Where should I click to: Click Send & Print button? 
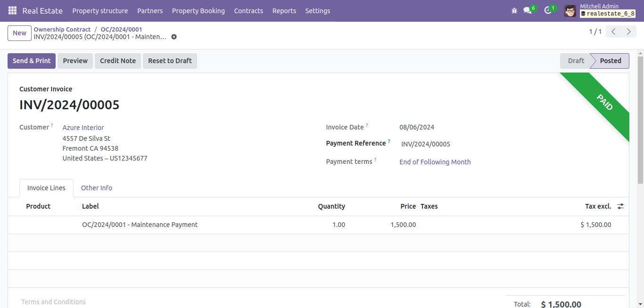point(32,61)
